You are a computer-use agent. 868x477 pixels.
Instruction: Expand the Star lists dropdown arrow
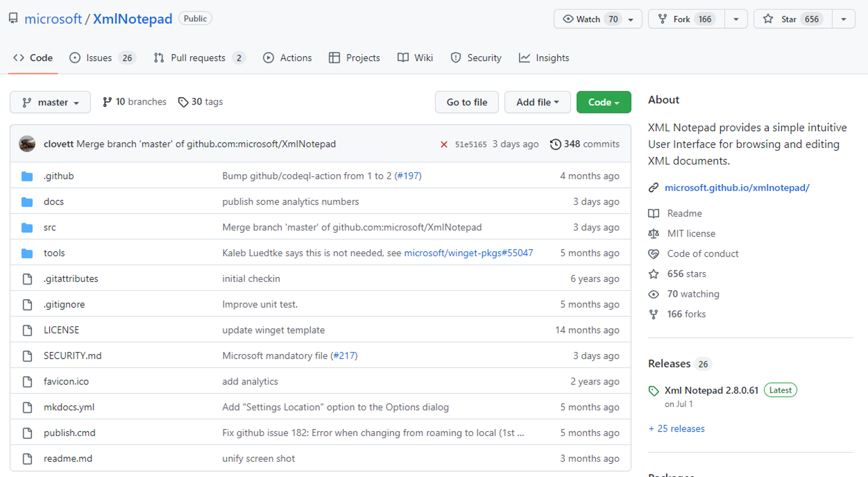844,20
